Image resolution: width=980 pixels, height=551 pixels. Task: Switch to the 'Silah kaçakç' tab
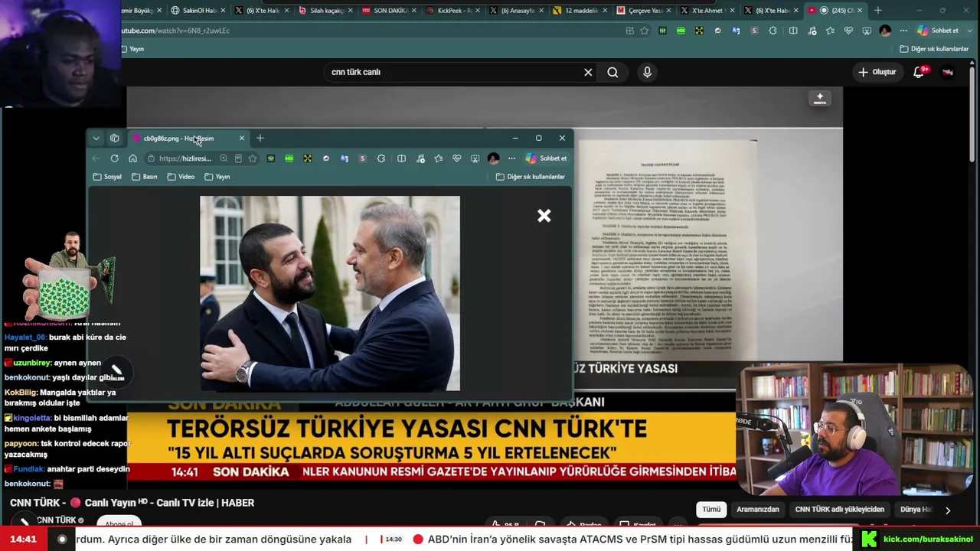(x=325, y=11)
